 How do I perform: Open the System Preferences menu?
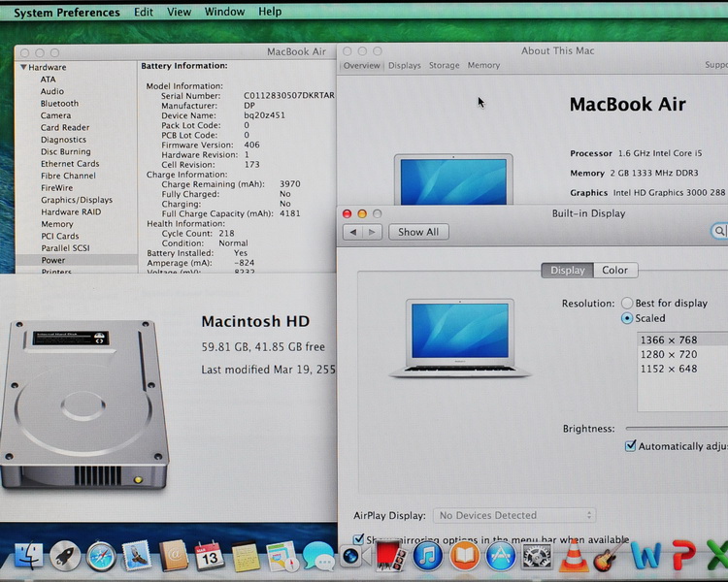[67, 13]
